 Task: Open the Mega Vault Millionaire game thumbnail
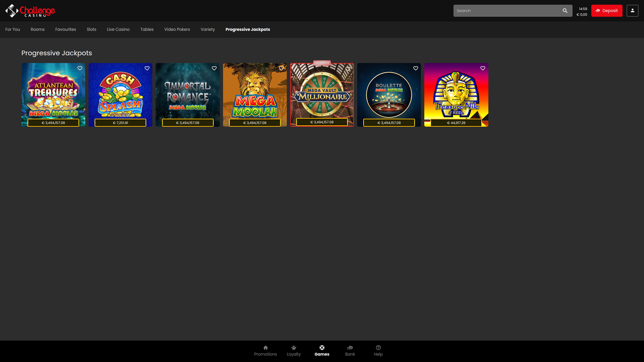click(322, 95)
